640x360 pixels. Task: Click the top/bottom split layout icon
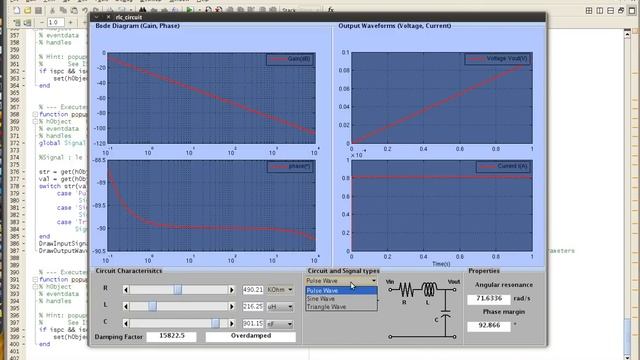(x=610, y=11)
